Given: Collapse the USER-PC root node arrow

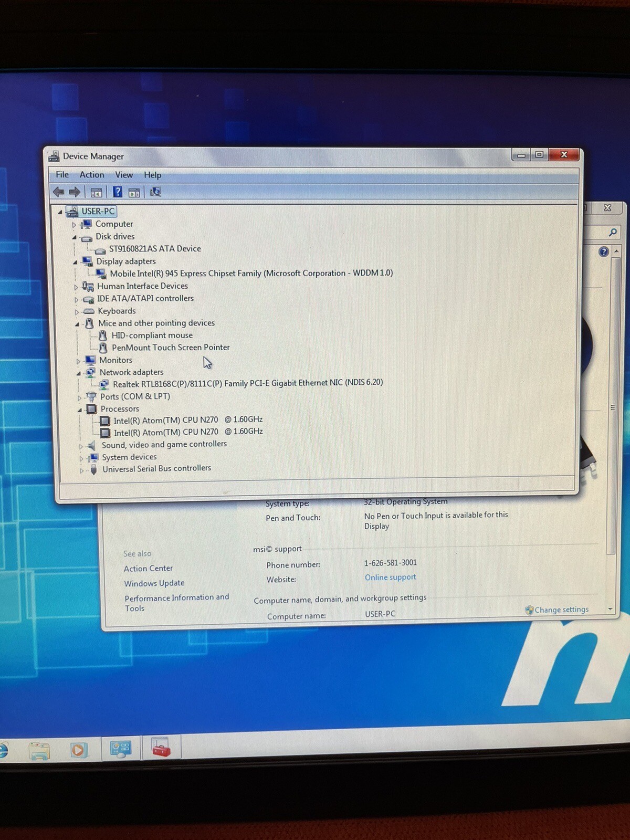Looking at the screenshot, I should (x=60, y=212).
